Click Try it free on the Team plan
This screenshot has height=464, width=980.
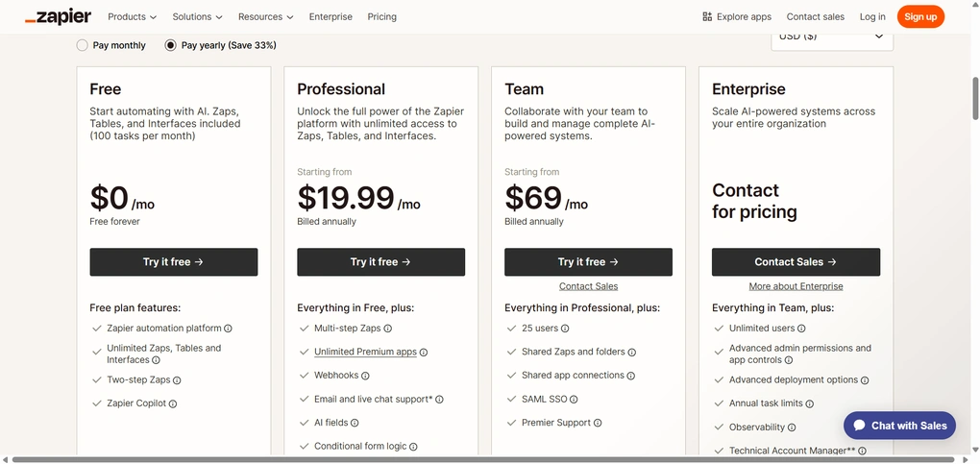click(588, 262)
